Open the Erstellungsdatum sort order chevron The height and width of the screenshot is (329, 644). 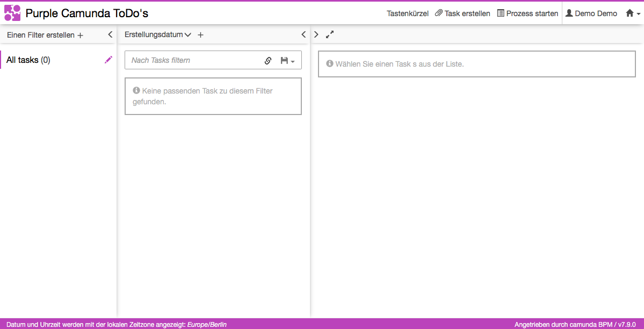[x=188, y=35]
